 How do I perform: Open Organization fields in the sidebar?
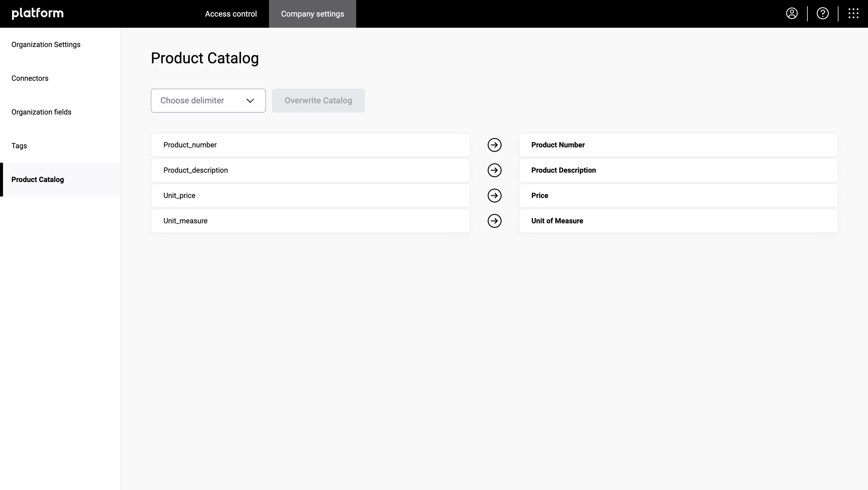tap(60, 112)
